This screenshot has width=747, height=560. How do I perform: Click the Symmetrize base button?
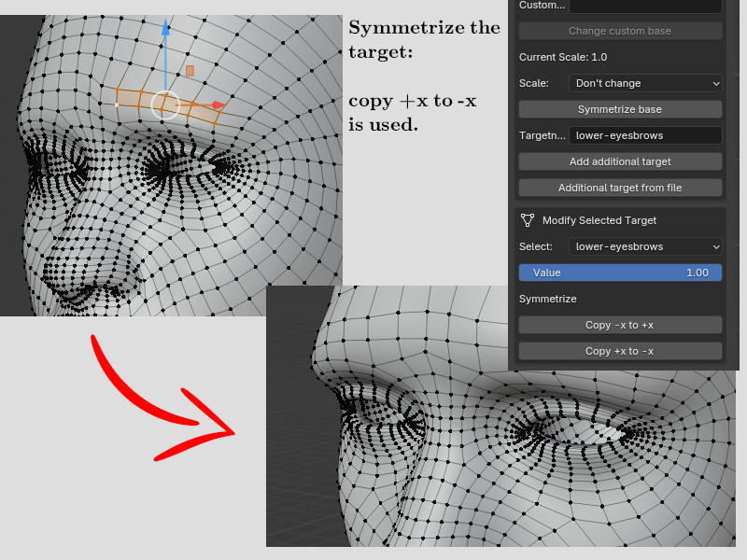620,109
